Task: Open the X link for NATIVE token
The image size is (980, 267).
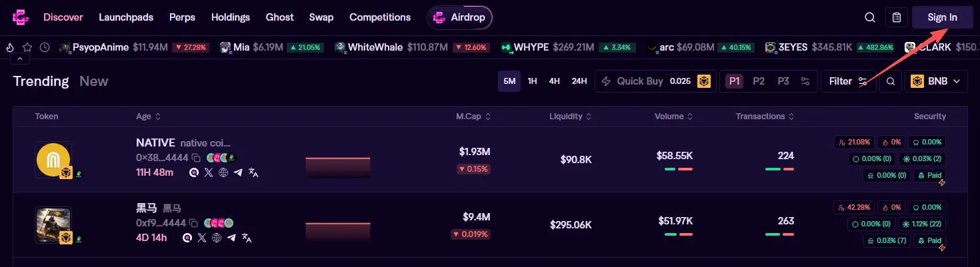Action: click(209, 172)
